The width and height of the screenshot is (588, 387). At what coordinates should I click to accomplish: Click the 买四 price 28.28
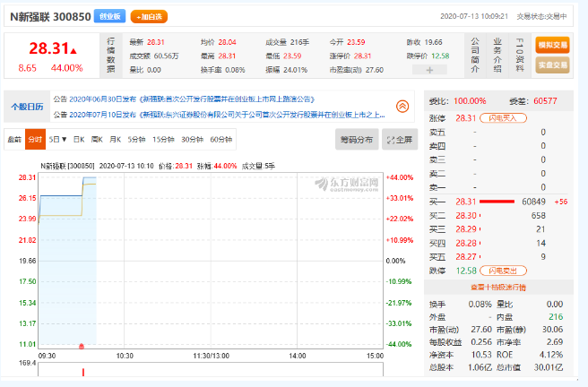[x=466, y=243]
